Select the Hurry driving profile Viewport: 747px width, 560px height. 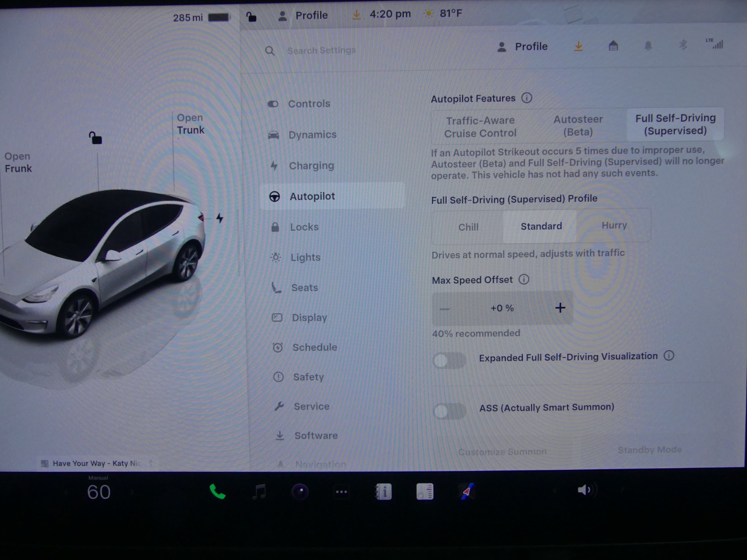click(614, 226)
